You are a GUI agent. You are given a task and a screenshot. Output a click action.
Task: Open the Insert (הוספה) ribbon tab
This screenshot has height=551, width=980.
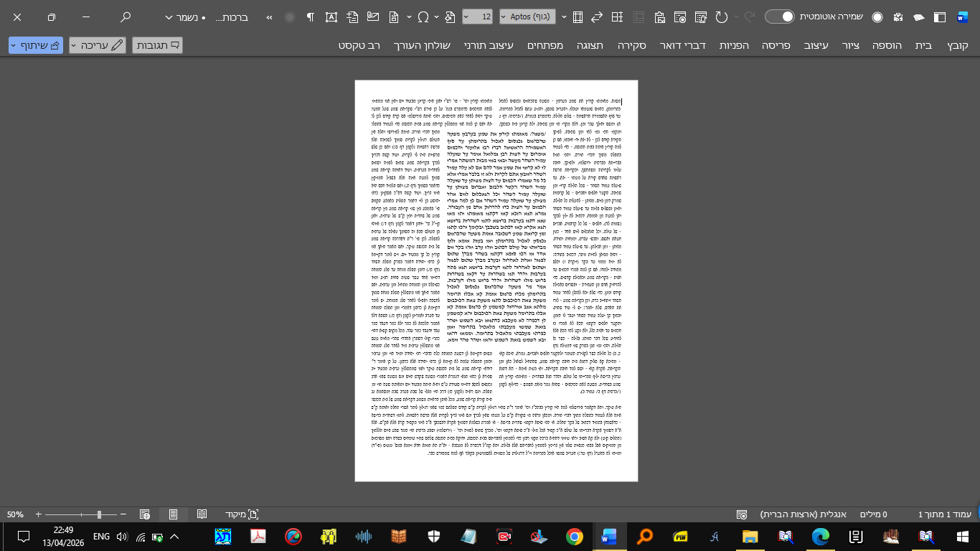click(887, 45)
